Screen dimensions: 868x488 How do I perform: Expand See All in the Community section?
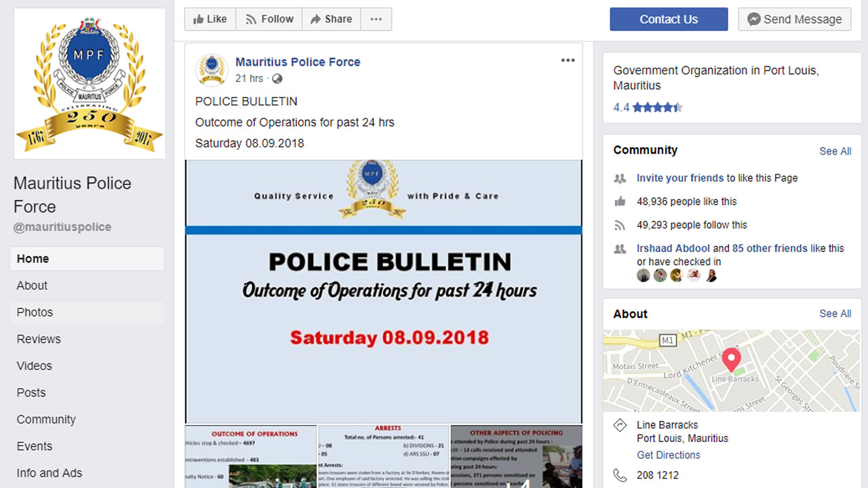pyautogui.click(x=835, y=151)
